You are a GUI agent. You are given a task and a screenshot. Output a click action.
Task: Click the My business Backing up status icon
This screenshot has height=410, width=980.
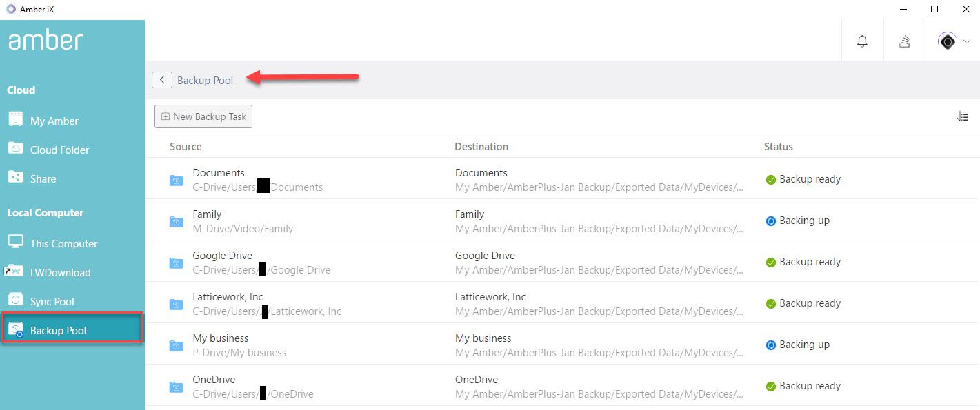[x=771, y=345]
